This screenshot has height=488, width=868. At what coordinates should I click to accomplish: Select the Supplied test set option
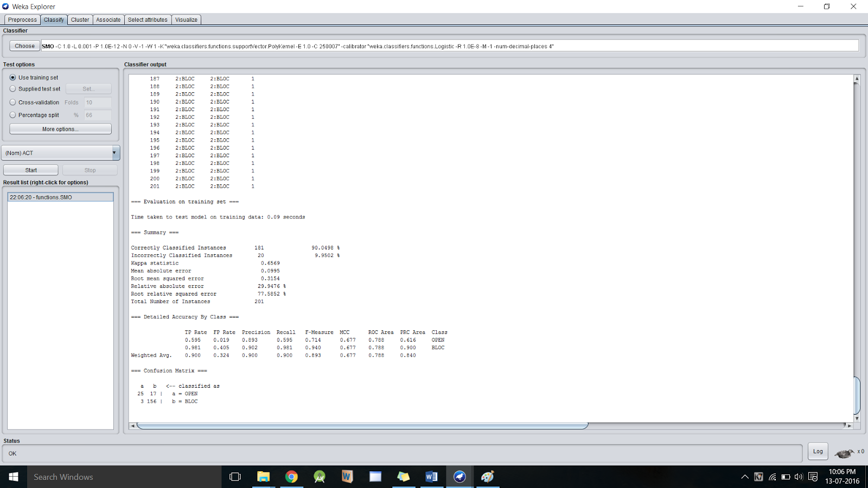12,88
